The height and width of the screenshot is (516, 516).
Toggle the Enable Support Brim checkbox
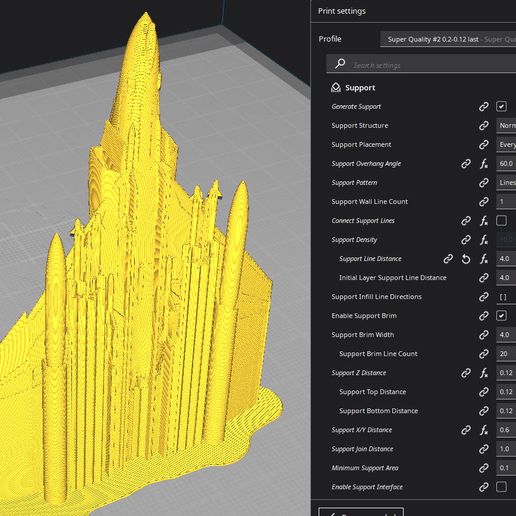pyautogui.click(x=501, y=316)
